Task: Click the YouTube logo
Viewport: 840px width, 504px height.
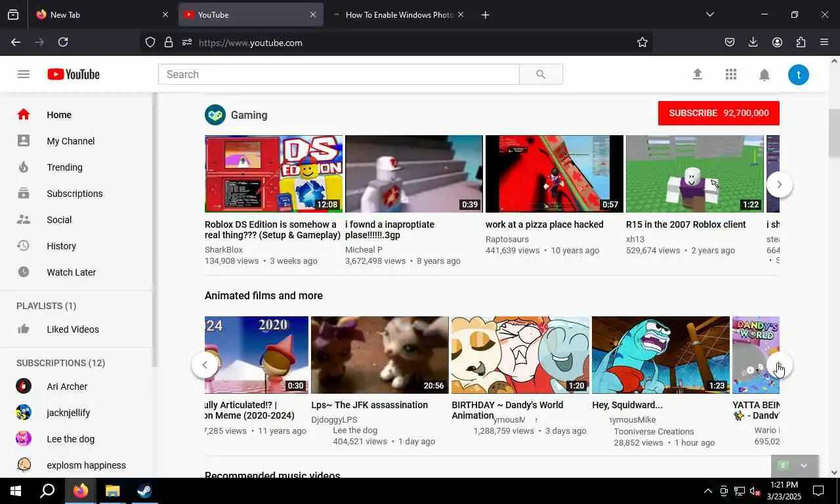Action: coord(73,74)
